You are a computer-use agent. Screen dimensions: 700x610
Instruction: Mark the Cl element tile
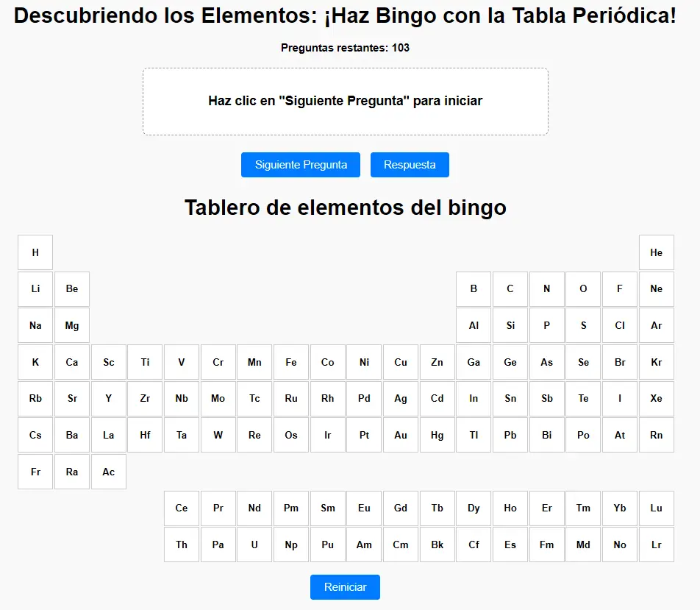pos(620,325)
